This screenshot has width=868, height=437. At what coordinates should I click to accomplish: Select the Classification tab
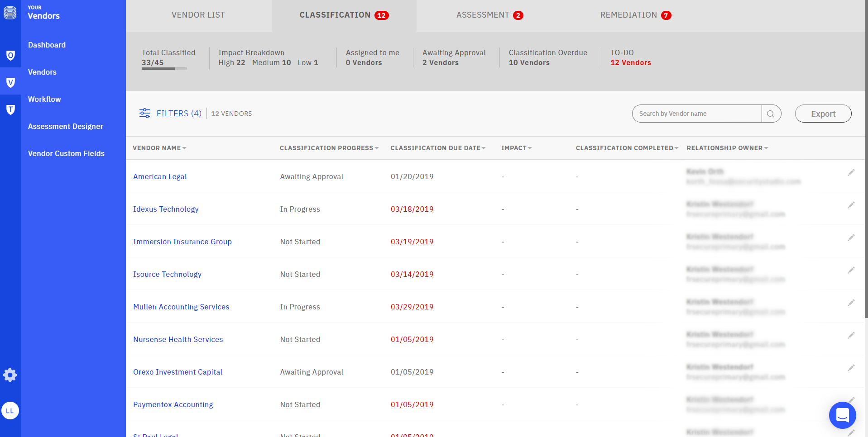coord(344,15)
